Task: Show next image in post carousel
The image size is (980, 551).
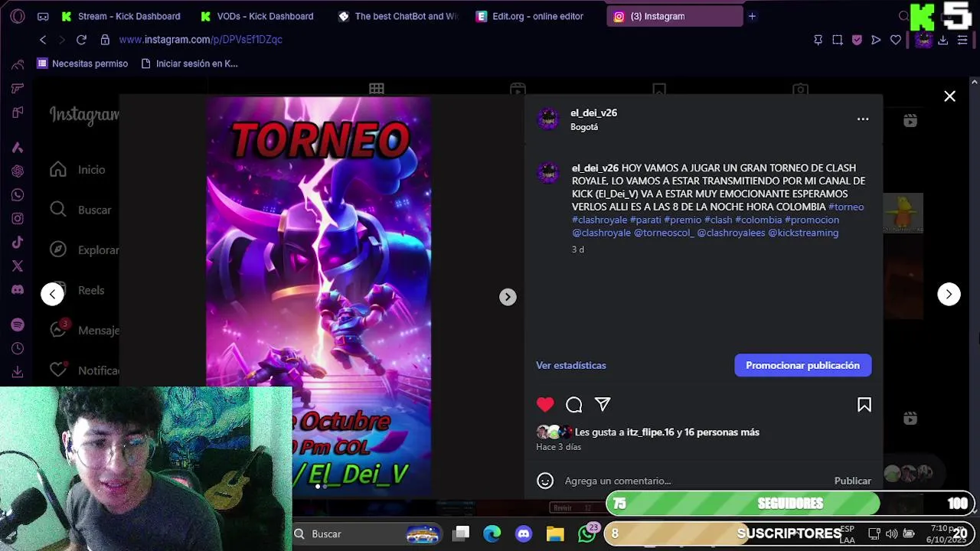Action: 508,297
